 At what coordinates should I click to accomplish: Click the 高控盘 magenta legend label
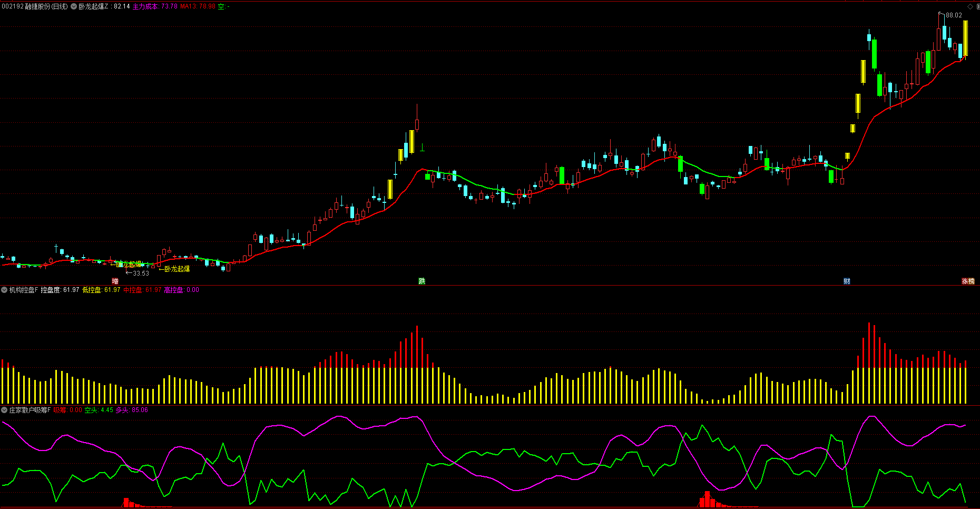click(x=181, y=290)
